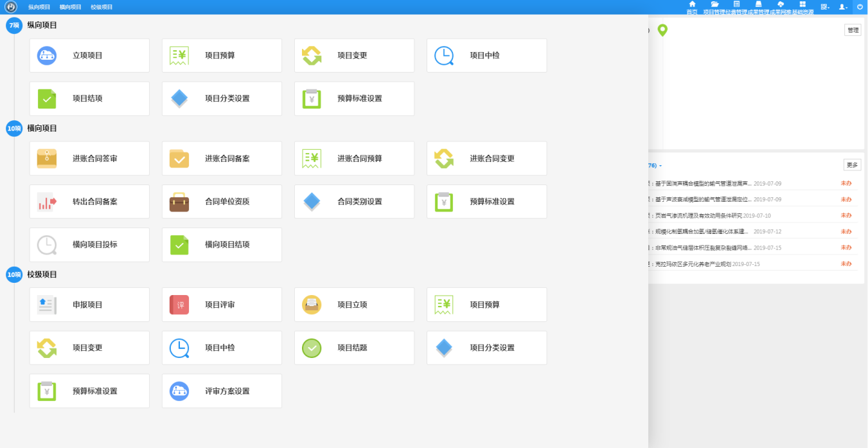The image size is (868, 448).
Task: Open the 立项项目 tile under 纵向项目
Action: [x=89, y=56]
